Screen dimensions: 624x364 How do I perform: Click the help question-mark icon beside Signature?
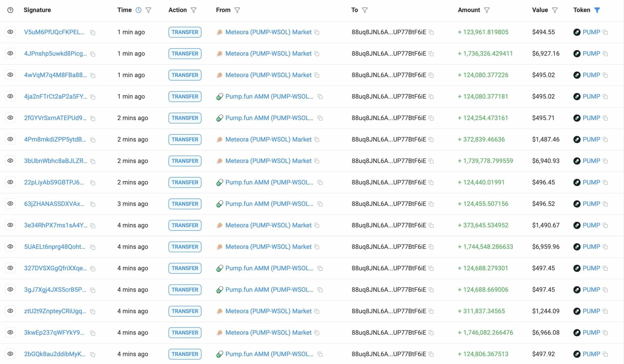coord(10,10)
